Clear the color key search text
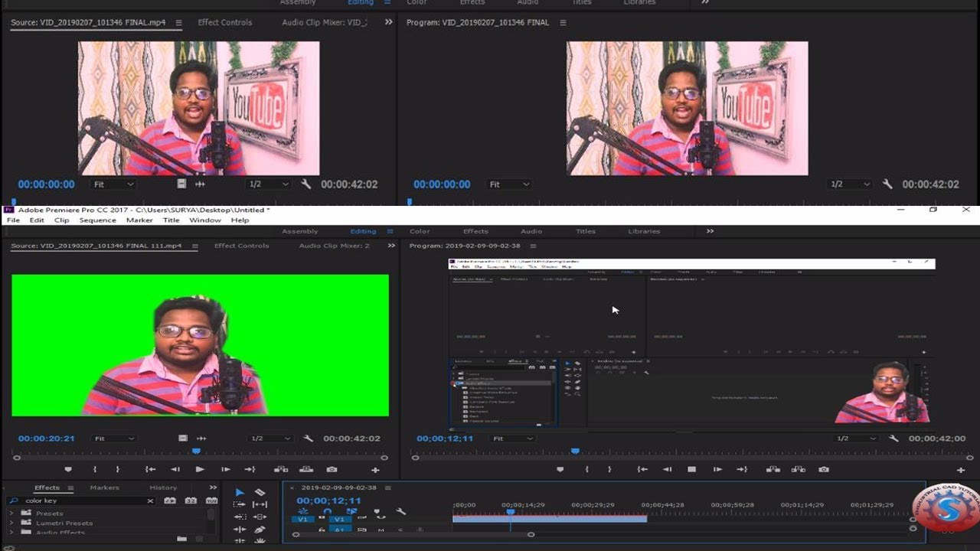This screenshot has height=551, width=980. [150, 500]
